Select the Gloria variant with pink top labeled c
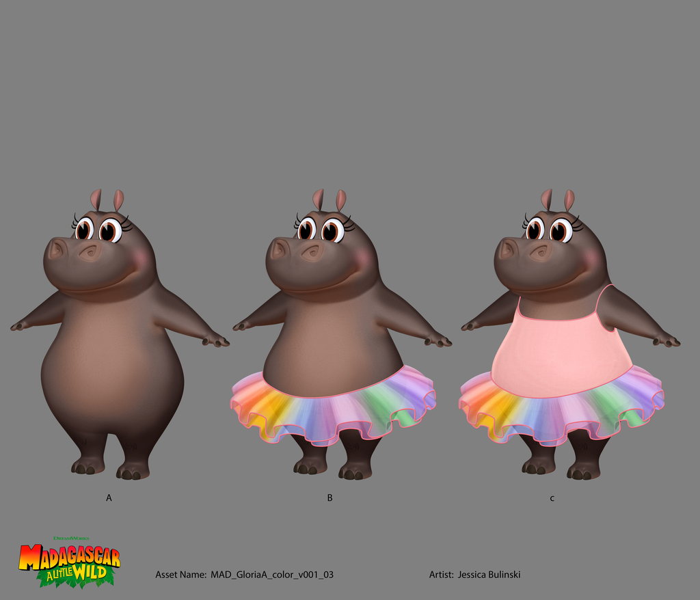700x600 pixels. point(570,334)
